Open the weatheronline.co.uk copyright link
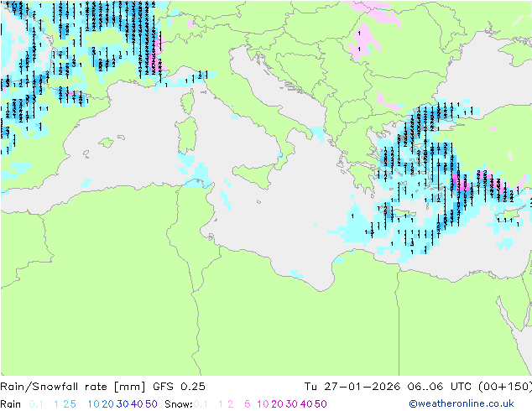 click(x=462, y=403)
